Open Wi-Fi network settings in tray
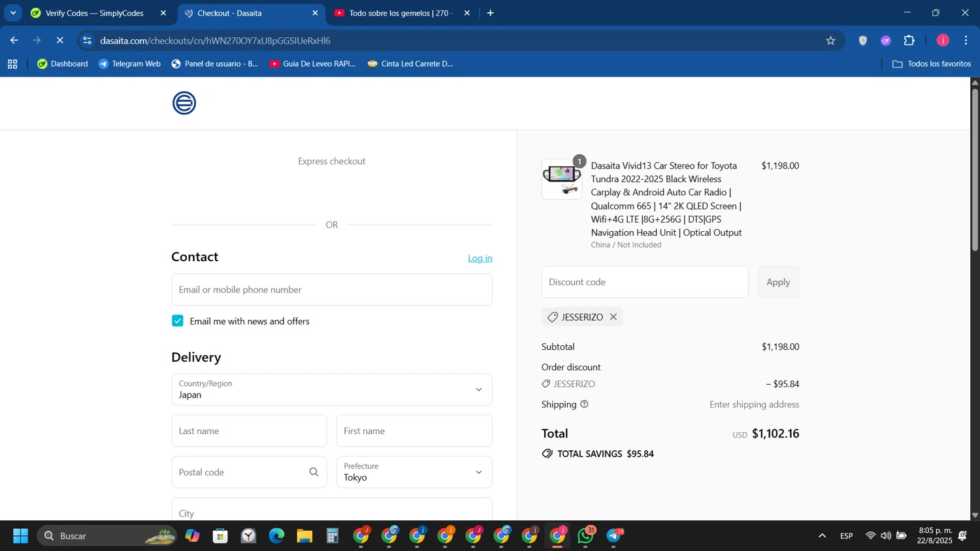980x551 pixels. coord(870,536)
